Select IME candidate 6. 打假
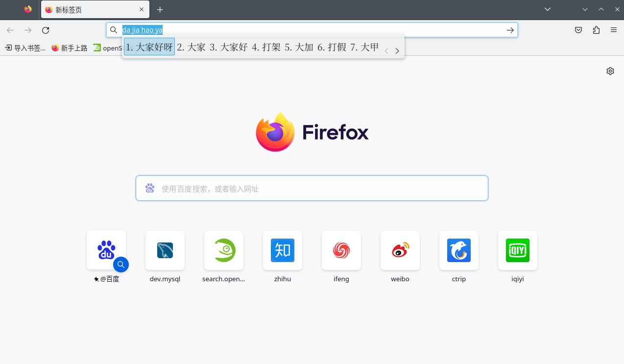624x364 pixels. point(332,47)
